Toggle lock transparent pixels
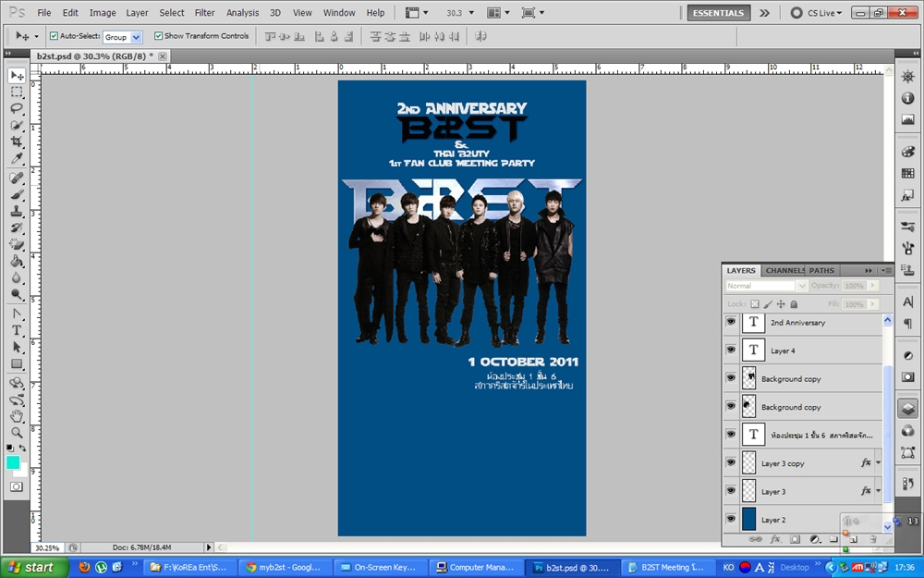 754,304
